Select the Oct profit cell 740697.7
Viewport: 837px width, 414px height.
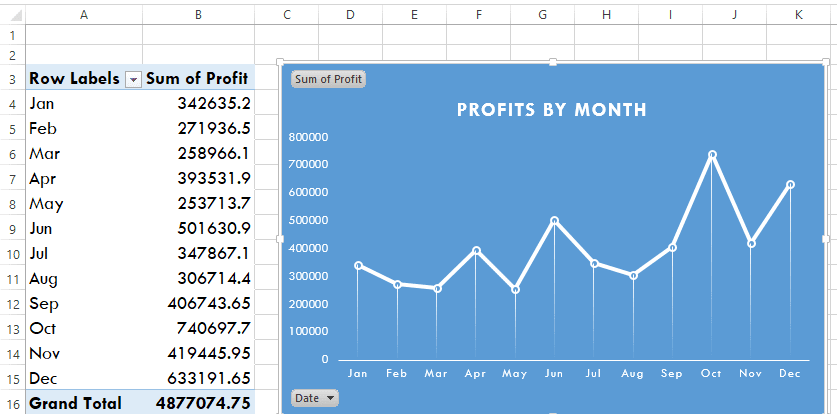pos(198,328)
